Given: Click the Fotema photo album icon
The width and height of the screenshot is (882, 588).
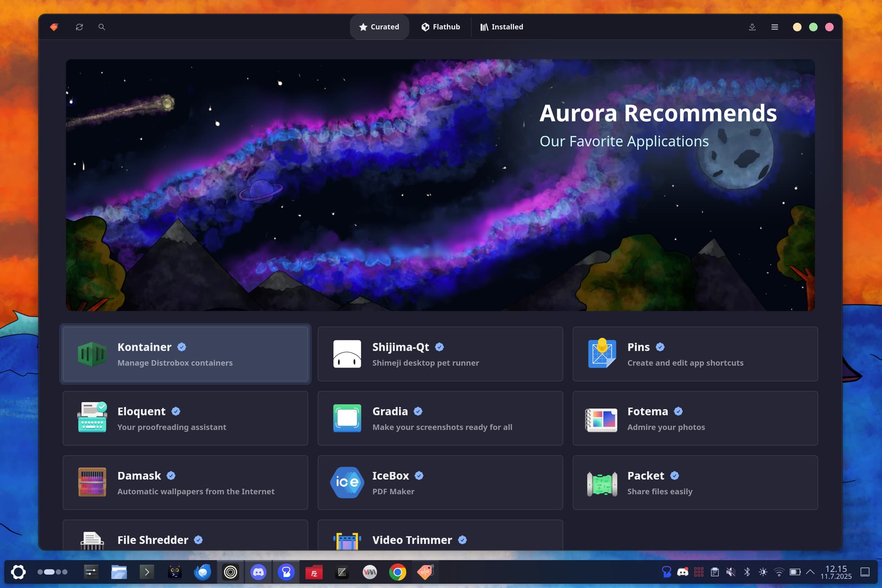Looking at the screenshot, I should pos(601,420).
